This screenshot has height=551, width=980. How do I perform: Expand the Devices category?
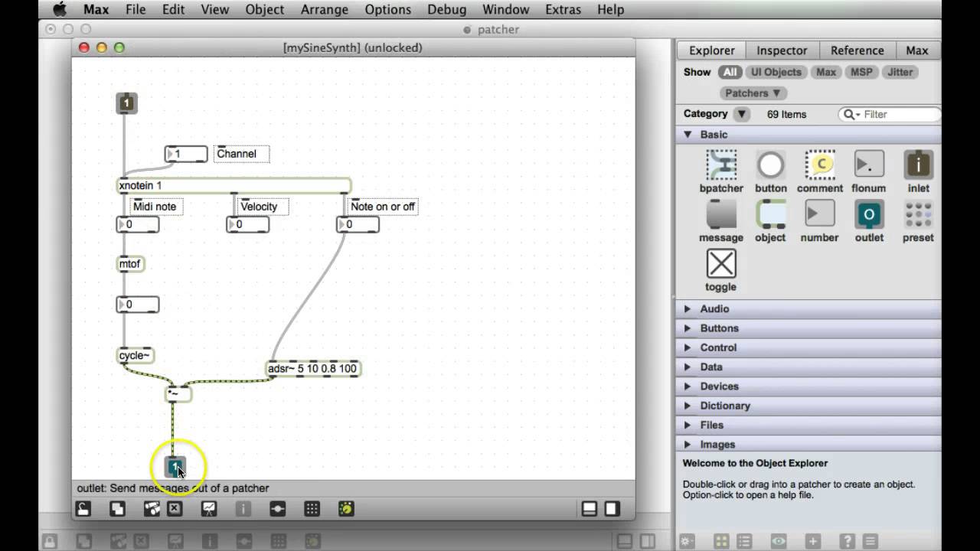687,386
